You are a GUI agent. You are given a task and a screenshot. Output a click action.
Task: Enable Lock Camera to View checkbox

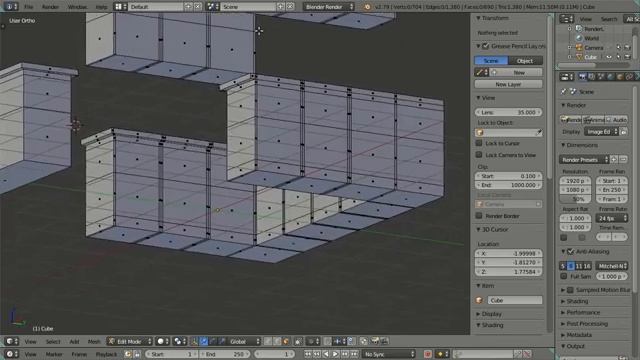click(x=479, y=155)
